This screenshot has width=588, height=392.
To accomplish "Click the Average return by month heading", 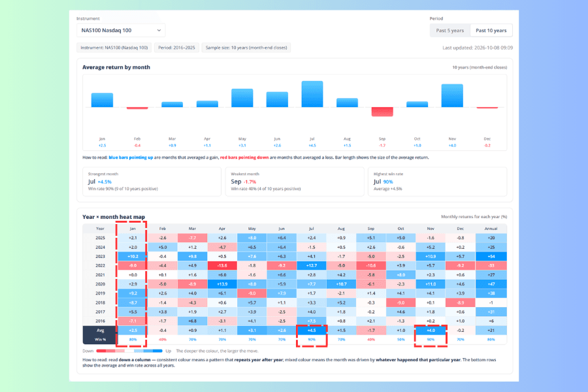I will (x=116, y=67).
